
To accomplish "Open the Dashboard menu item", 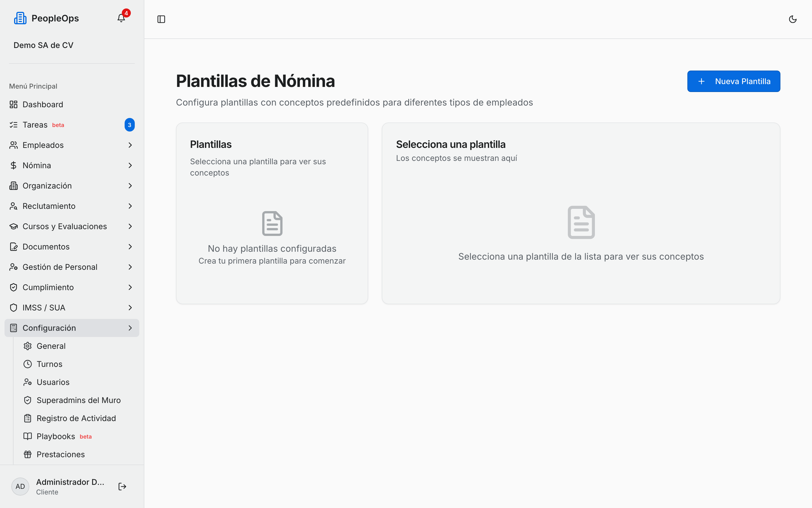I will (72, 104).
